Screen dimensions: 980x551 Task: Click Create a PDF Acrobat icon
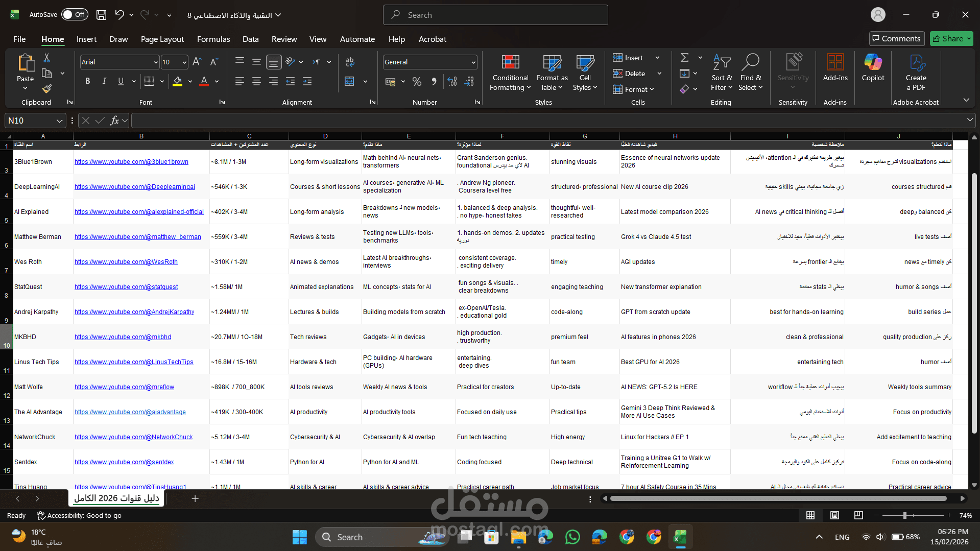click(916, 73)
